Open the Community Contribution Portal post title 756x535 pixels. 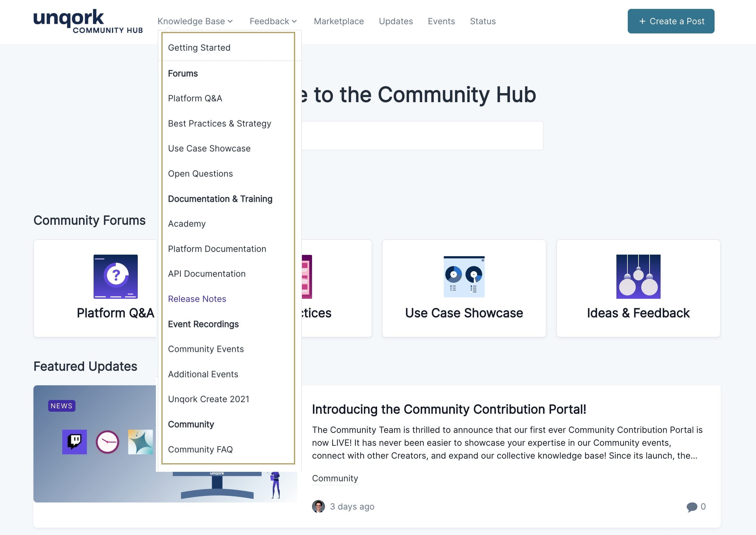(x=449, y=409)
